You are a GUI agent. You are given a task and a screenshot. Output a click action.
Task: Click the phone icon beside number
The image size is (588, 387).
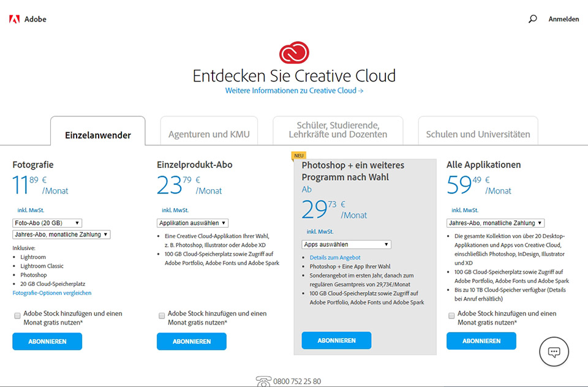(263, 381)
